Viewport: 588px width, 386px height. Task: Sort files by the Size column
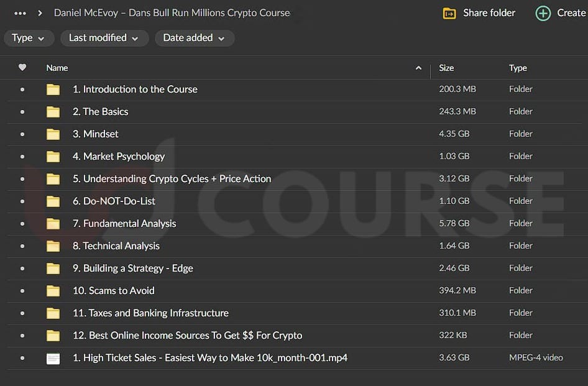[x=446, y=68]
